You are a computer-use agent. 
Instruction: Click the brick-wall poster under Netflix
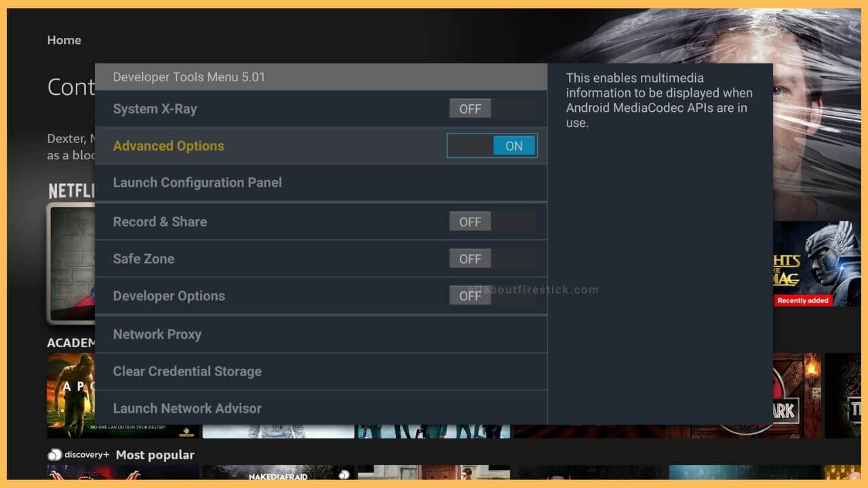click(x=71, y=264)
